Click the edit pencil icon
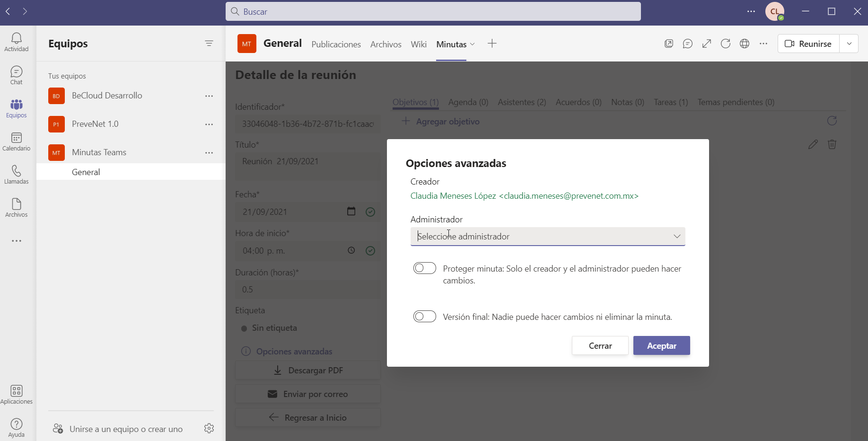 [x=813, y=144]
